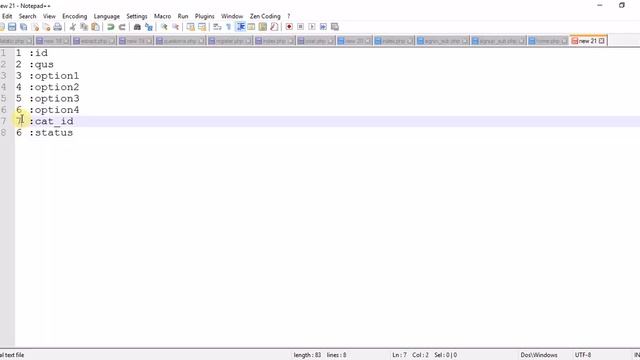Show all characters with the pilcrow icon

pyautogui.click(x=229, y=27)
